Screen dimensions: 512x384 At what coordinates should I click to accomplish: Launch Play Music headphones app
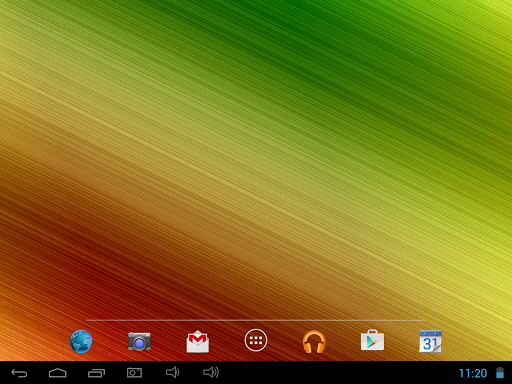[314, 342]
